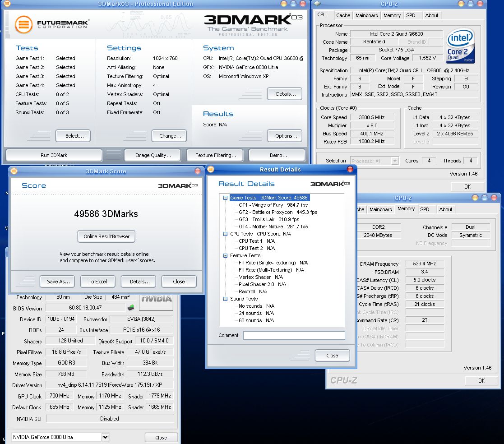Click the Close button in GPU-Z
This screenshot has height=444, width=504.
pos(161,438)
